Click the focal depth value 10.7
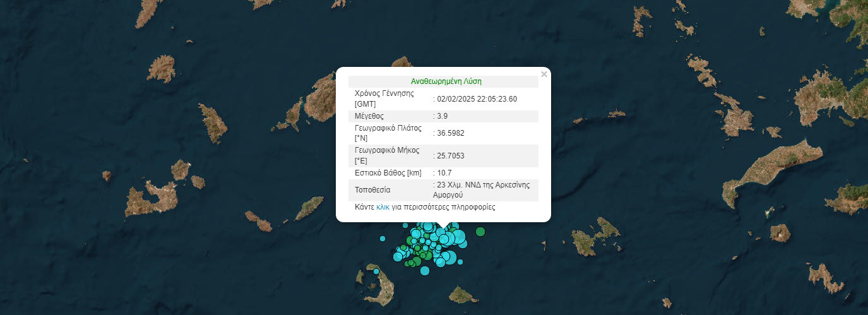868x315 pixels. pos(444,173)
